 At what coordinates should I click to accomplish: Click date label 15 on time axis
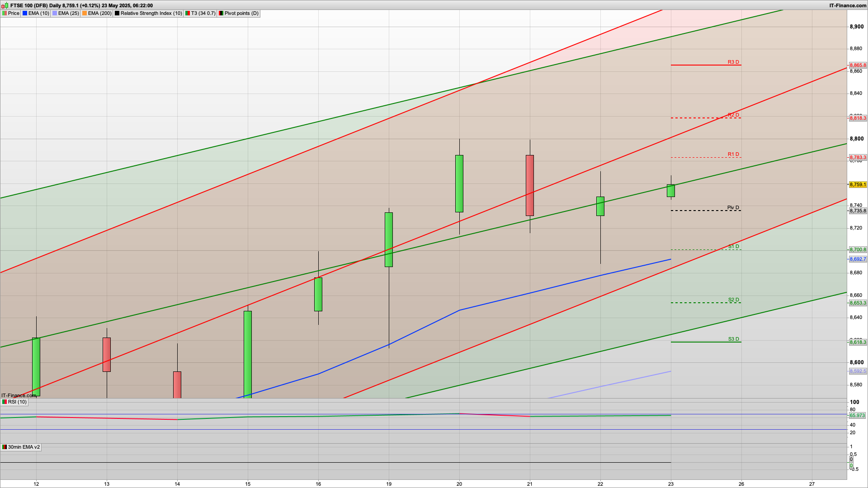(x=248, y=484)
